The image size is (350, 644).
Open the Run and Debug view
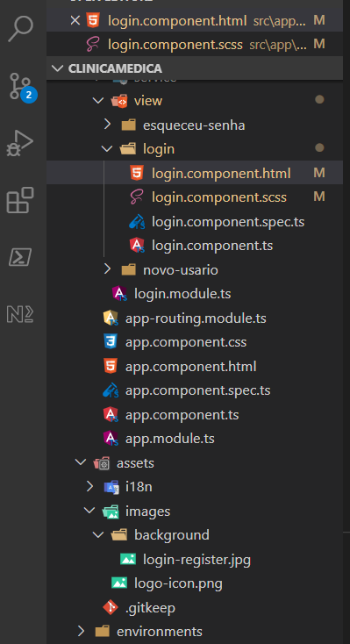click(x=19, y=143)
